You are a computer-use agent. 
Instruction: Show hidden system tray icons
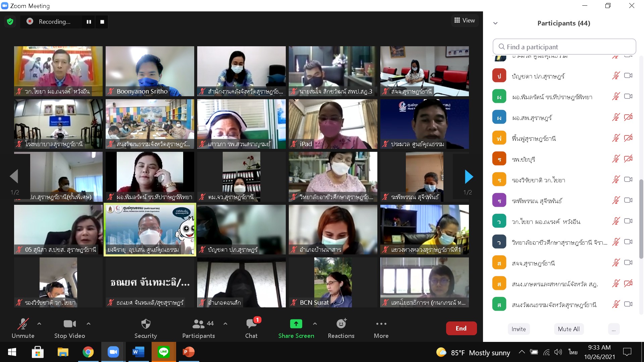[522, 352]
